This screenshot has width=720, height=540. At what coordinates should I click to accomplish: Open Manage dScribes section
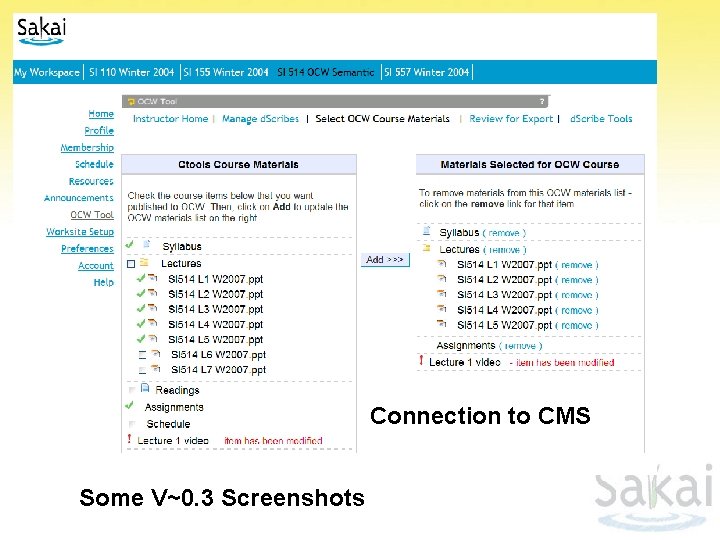[x=260, y=119]
